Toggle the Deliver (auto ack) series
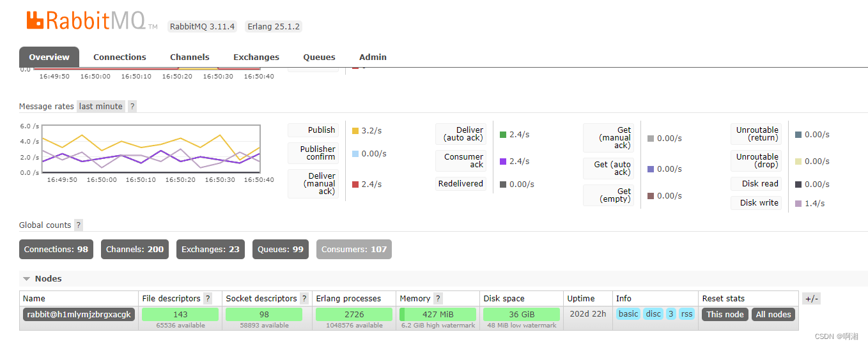This screenshot has width=868, height=346. tap(461, 134)
